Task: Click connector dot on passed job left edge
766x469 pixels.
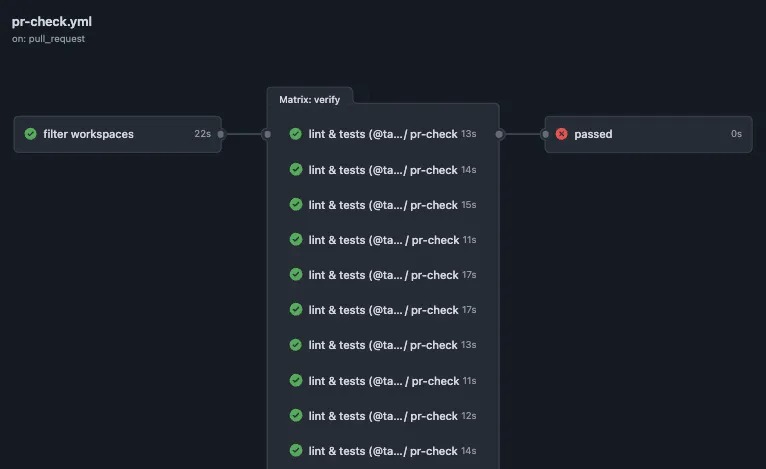Action: point(545,134)
